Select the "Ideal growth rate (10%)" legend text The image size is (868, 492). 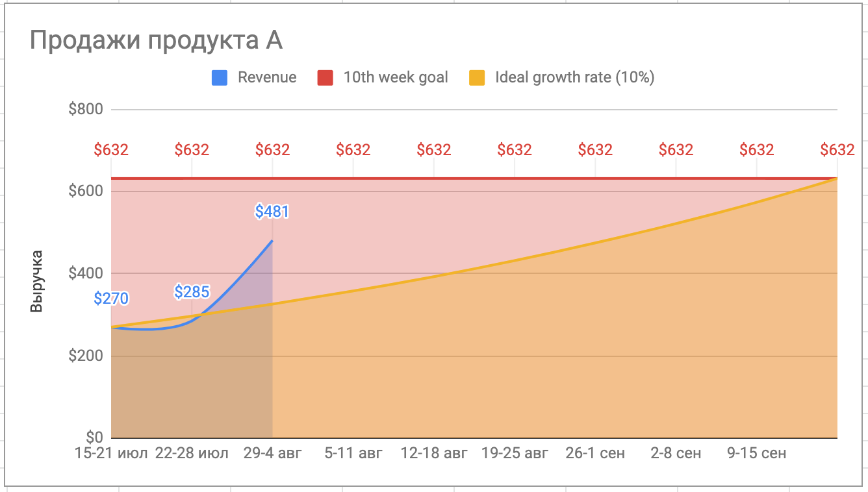pos(574,78)
